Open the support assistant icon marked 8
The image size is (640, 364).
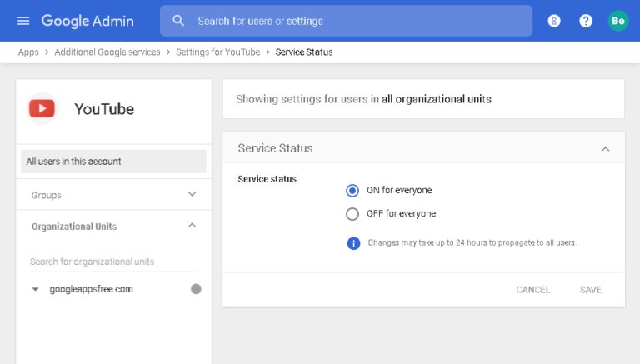[x=554, y=21]
